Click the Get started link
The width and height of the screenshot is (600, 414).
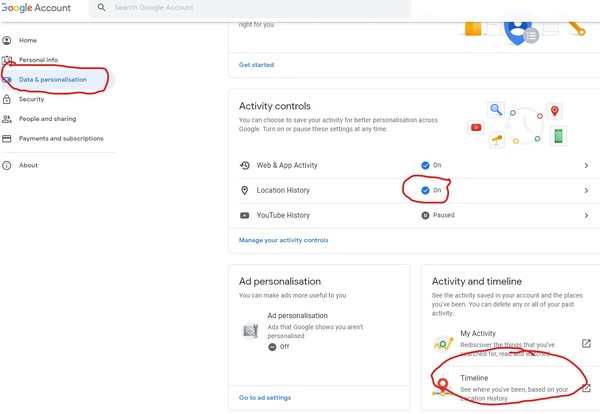coord(256,65)
